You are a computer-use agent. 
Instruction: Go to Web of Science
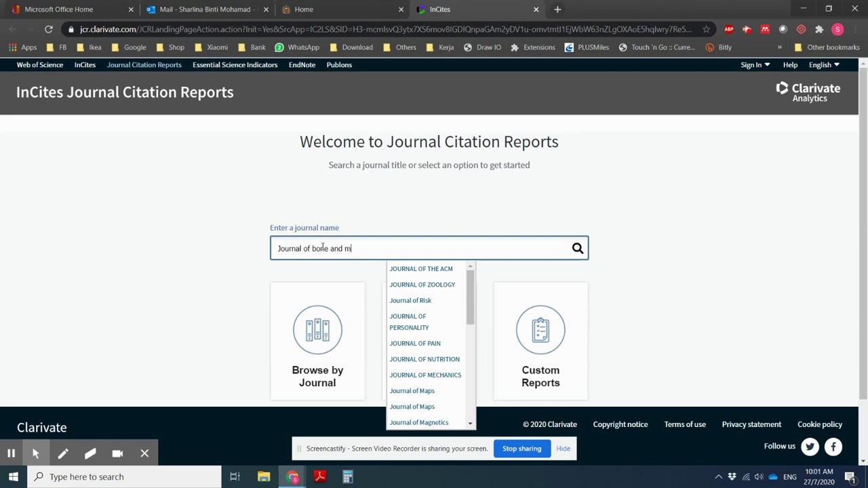pos(40,65)
